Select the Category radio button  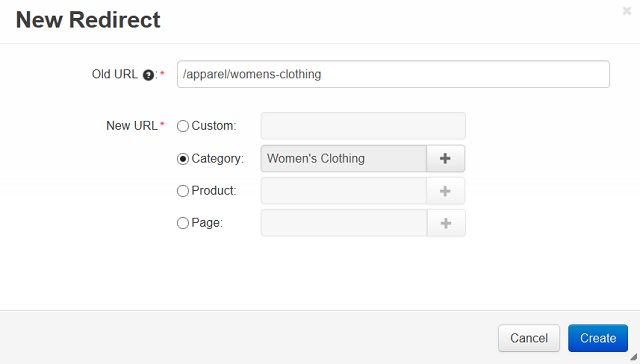[183, 159]
